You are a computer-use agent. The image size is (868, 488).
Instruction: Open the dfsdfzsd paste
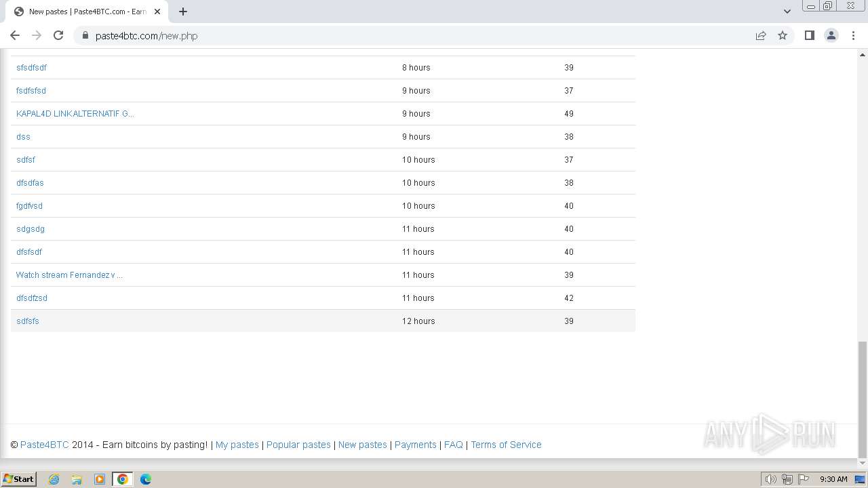(32, 298)
